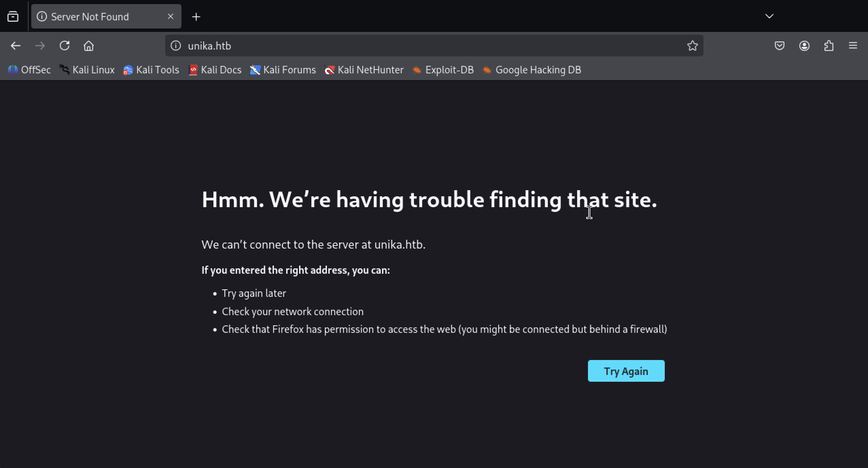Open the Save to Pocket icon
The height and width of the screenshot is (468, 868).
click(779, 46)
